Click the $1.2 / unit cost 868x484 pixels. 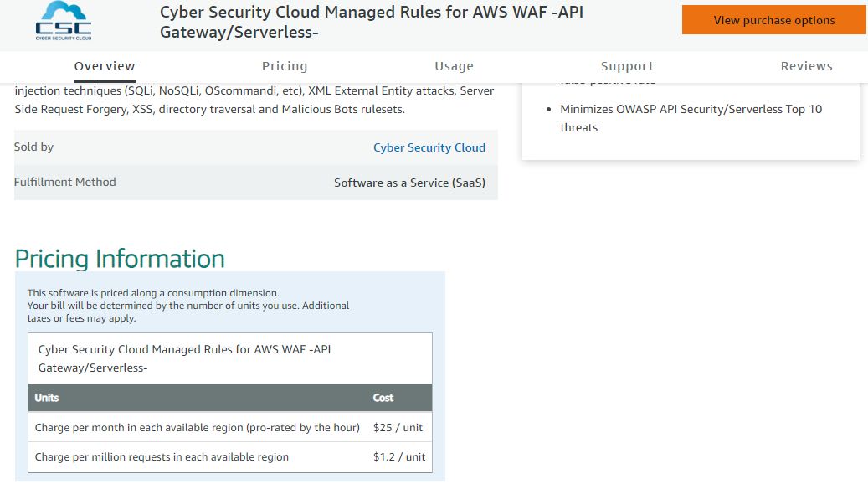click(x=399, y=457)
